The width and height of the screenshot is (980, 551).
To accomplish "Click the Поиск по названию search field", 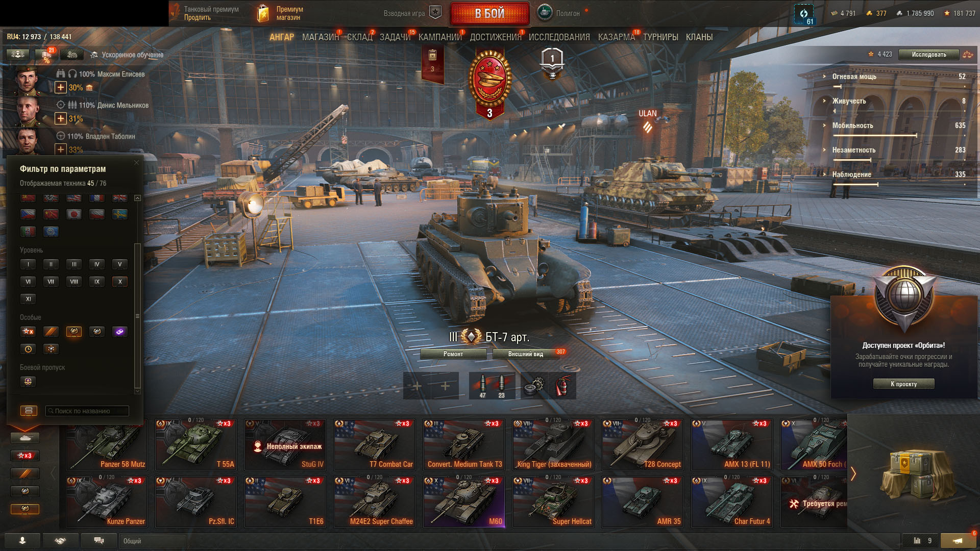I will 87,411.
